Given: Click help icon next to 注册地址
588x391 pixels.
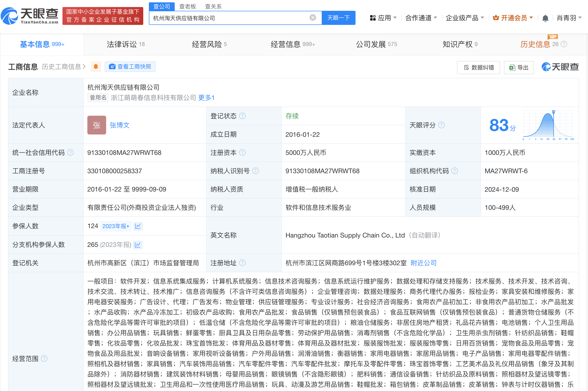Looking at the screenshot, I should pyautogui.click(x=242, y=263).
